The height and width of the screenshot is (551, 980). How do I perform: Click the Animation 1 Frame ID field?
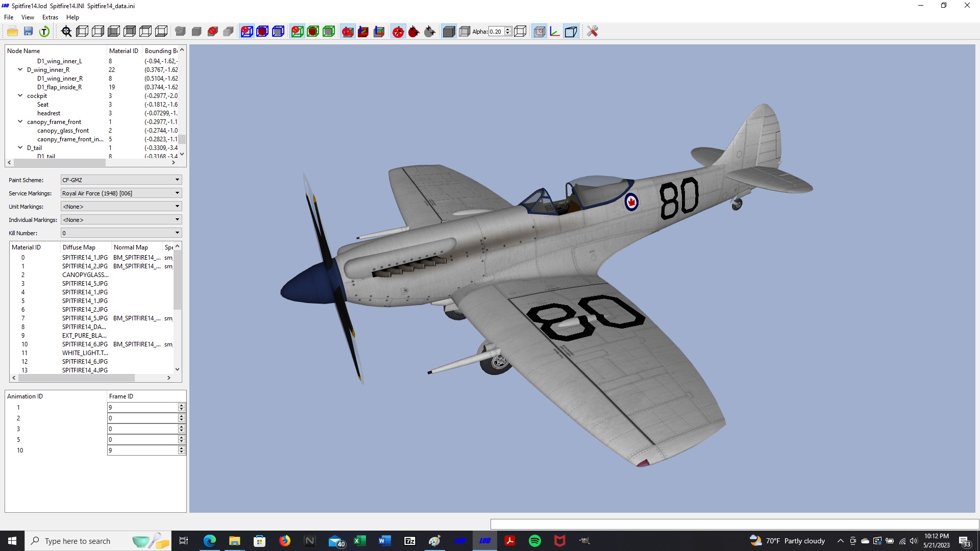pos(143,407)
